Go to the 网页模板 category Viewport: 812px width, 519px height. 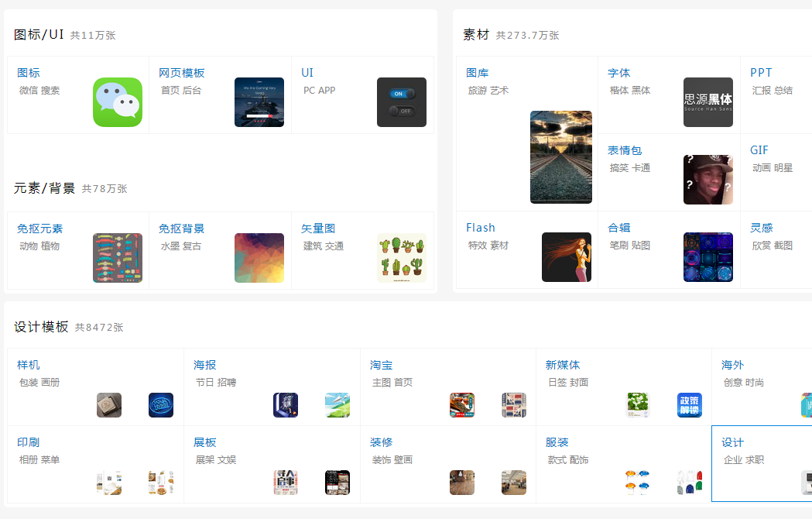pyautogui.click(x=182, y=73)
